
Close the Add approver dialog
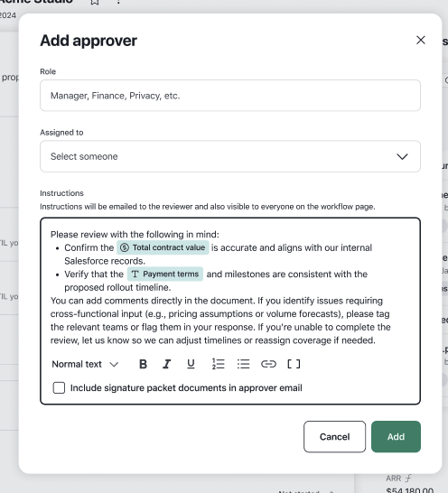(421, 41)
